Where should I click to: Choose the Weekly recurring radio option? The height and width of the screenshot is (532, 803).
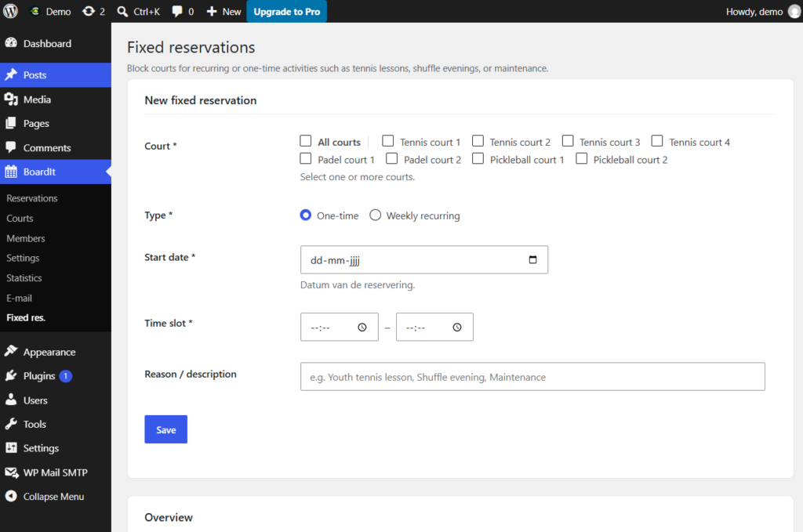click(376, 215)
